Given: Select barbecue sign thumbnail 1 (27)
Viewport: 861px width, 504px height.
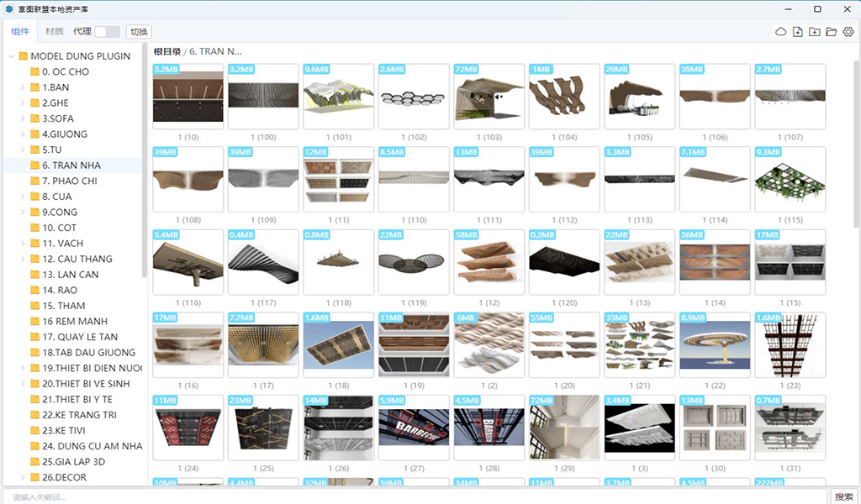Looking at the screenshot, I should point(414,428).
